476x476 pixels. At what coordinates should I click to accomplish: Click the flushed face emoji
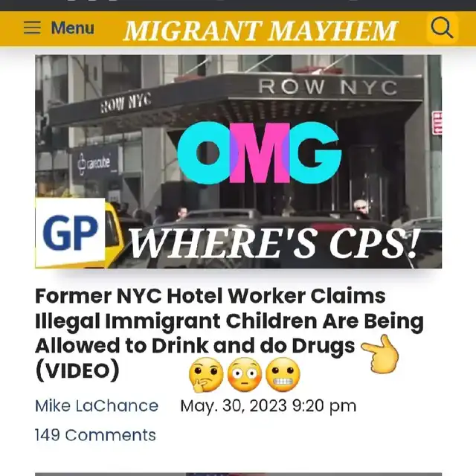245,374
